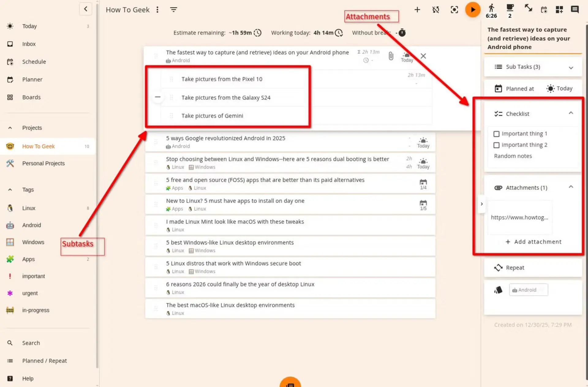Add a new task with plus icon
Screen dimensions: 588x387
[x=417, y=10]
